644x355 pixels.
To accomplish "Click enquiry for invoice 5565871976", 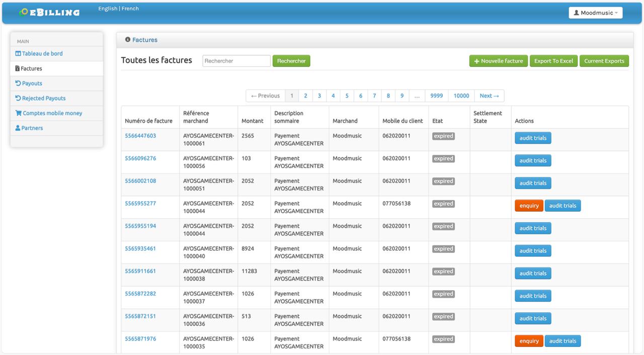I will 529,341.
